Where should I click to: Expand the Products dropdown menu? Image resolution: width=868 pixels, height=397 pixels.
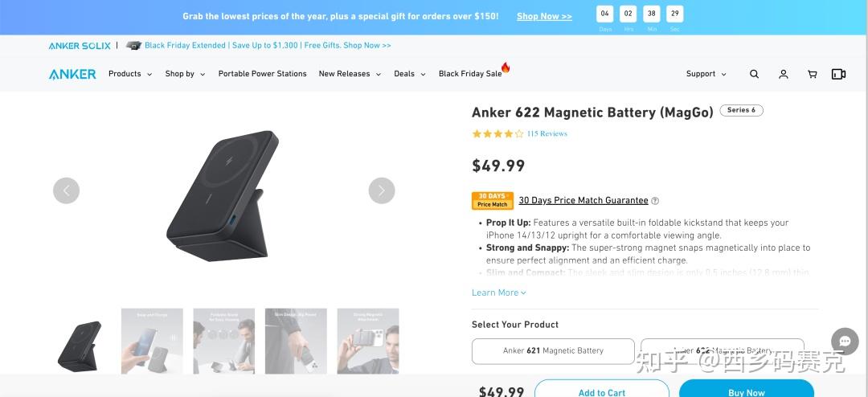coord(130,74)
